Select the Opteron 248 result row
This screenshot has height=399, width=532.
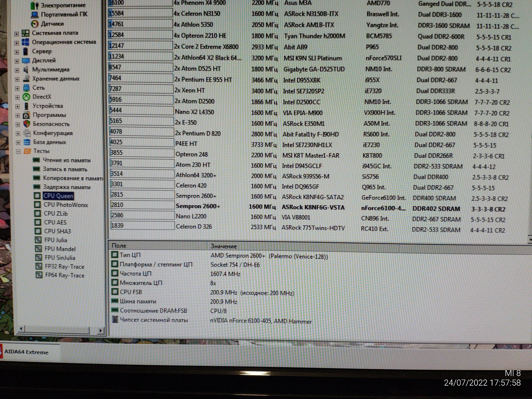308,155
